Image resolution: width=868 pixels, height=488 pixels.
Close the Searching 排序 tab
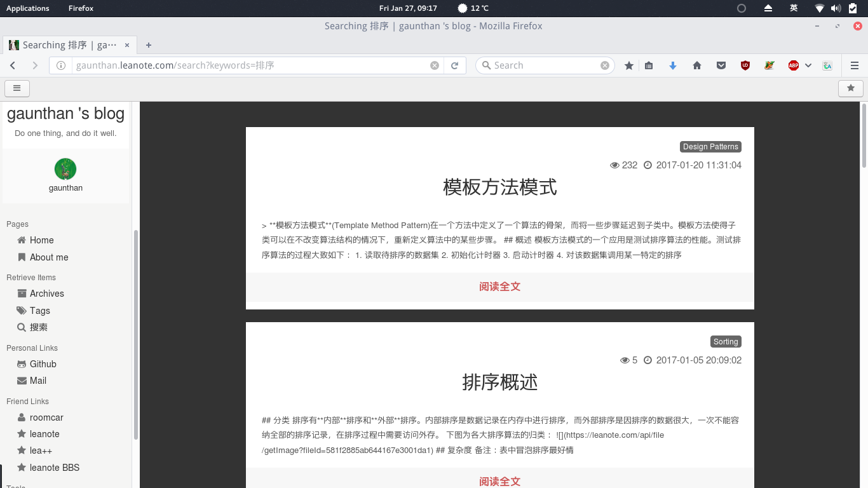pyautogui.click(x=127, y=45)
